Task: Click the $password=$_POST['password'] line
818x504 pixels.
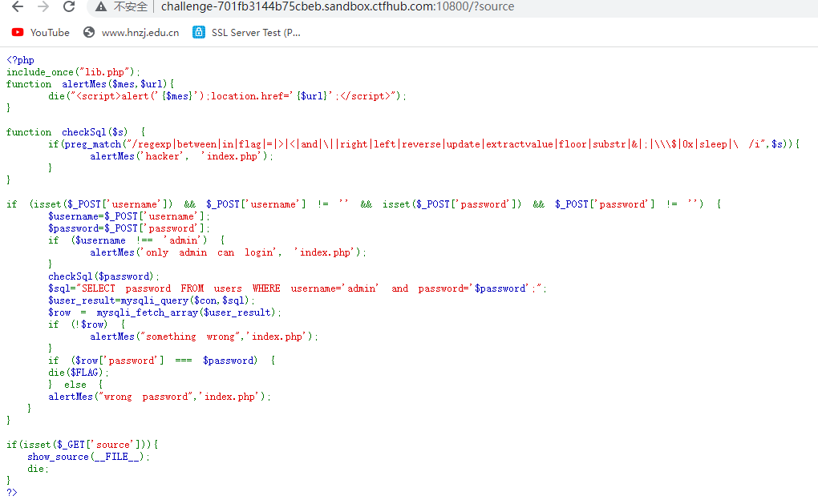Action: pyautogui.click(x=129, y=228)
